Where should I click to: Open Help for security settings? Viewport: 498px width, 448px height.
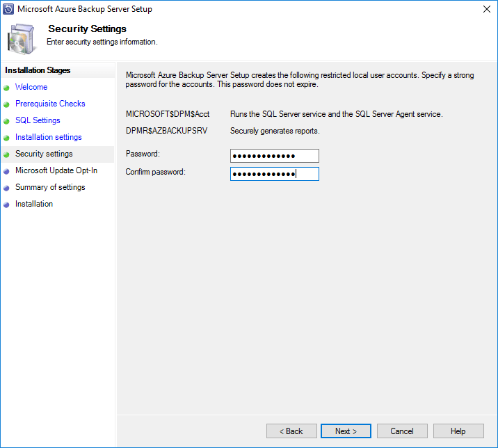pyautogui.click(x=458, y=431)
